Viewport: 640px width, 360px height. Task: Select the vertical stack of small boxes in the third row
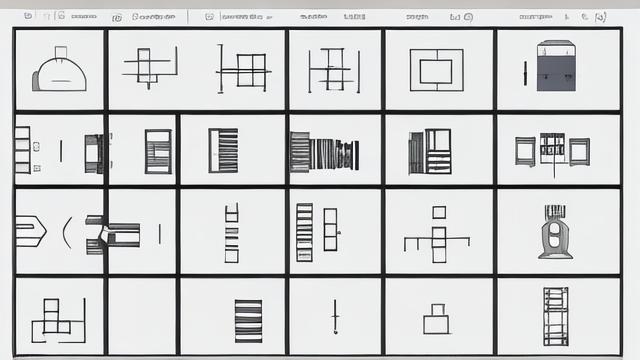[231, 233]
